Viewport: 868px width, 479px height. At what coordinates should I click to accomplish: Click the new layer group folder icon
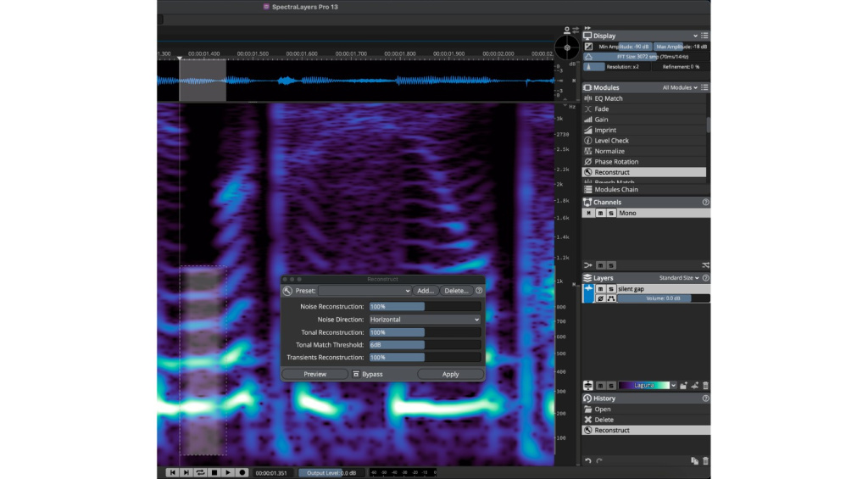(684, 386)
